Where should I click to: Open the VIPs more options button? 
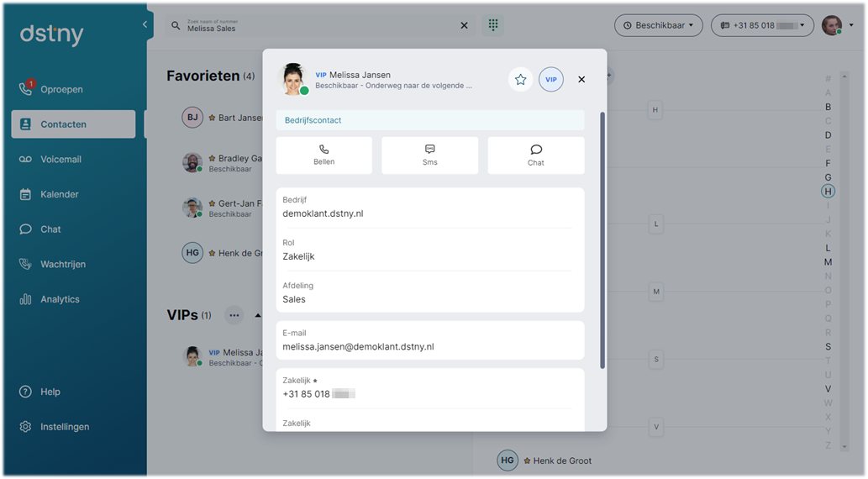tap(234, 316)
